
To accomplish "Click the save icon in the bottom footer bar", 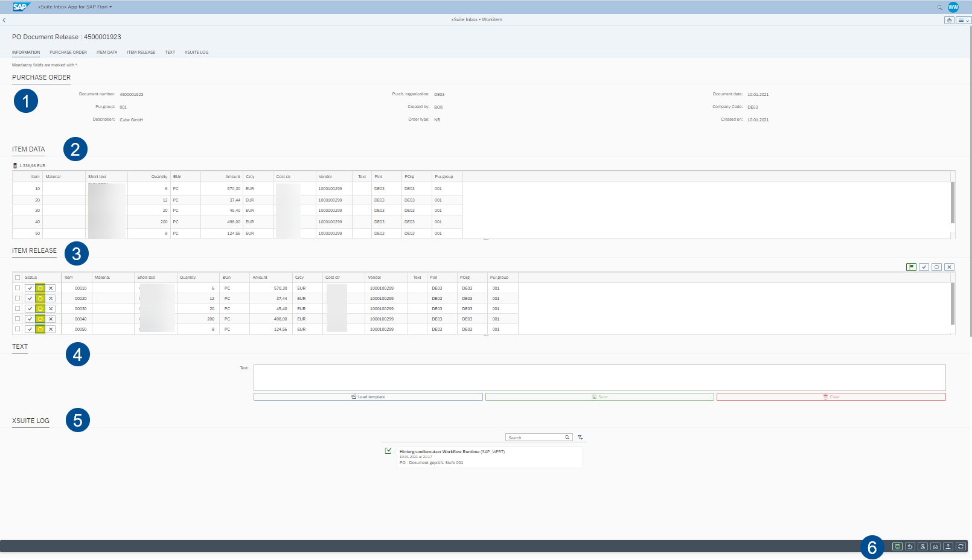I will (x=898, y=546).
